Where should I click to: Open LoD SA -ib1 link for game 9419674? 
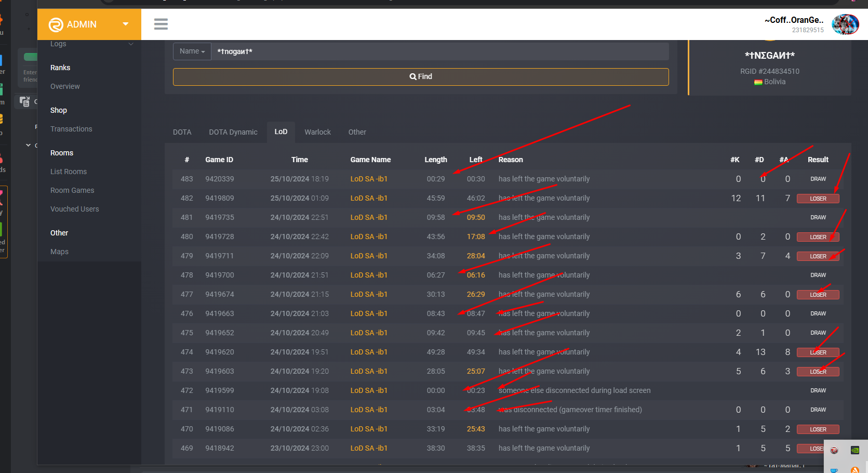(x=369, y=294)
